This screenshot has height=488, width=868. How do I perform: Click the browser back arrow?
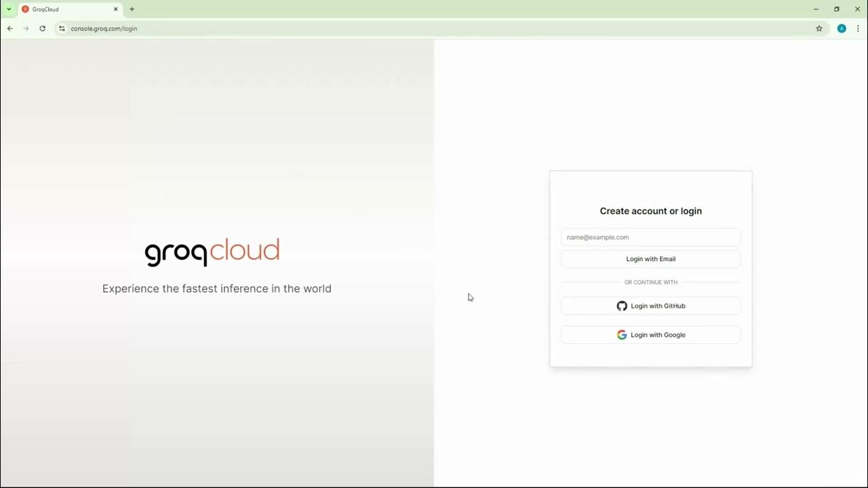[9, 28]
